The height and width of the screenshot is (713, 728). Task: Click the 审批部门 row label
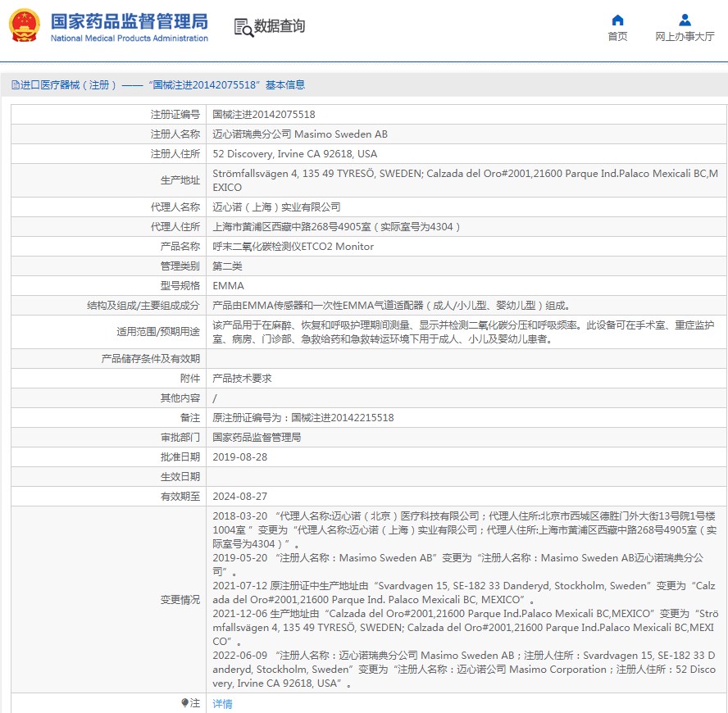180,438
